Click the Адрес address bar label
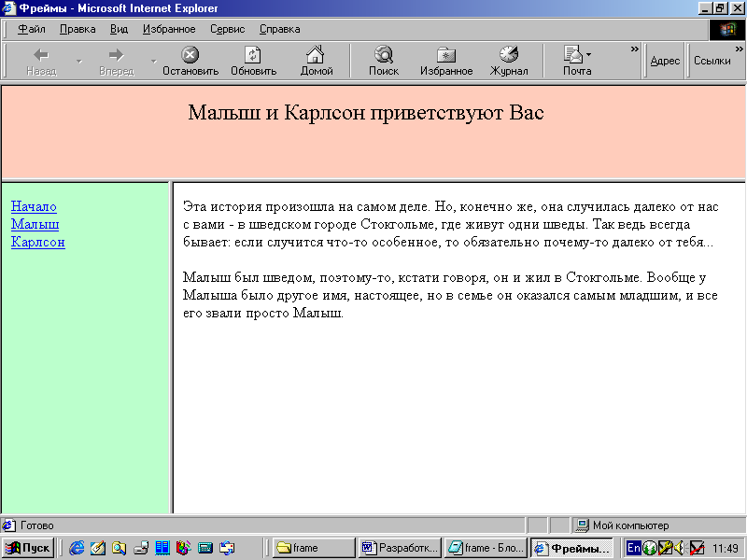This screenshot has width=747, height=560. pyautogui.click(x=665, y=61)
